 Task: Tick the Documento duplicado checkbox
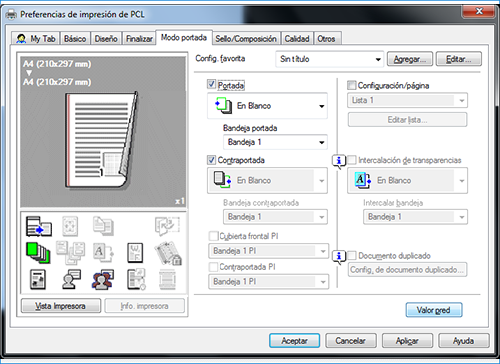pyautogui.click(x=351, y=256)
